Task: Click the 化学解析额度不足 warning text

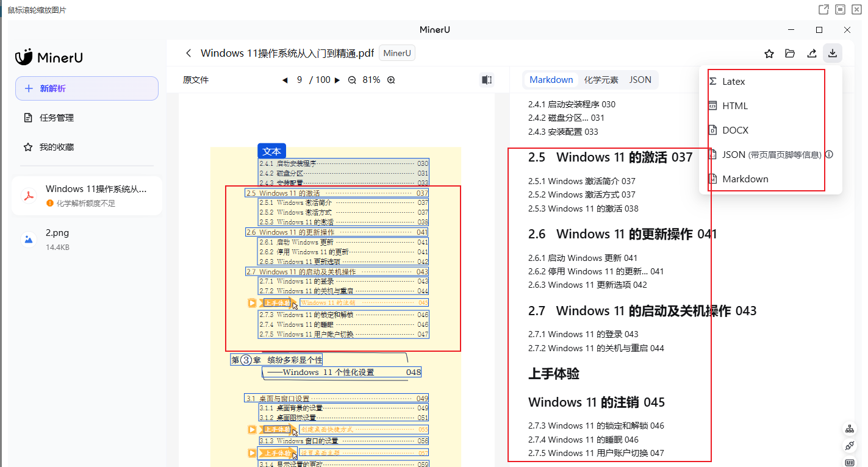Action: (x=86, y=203)
